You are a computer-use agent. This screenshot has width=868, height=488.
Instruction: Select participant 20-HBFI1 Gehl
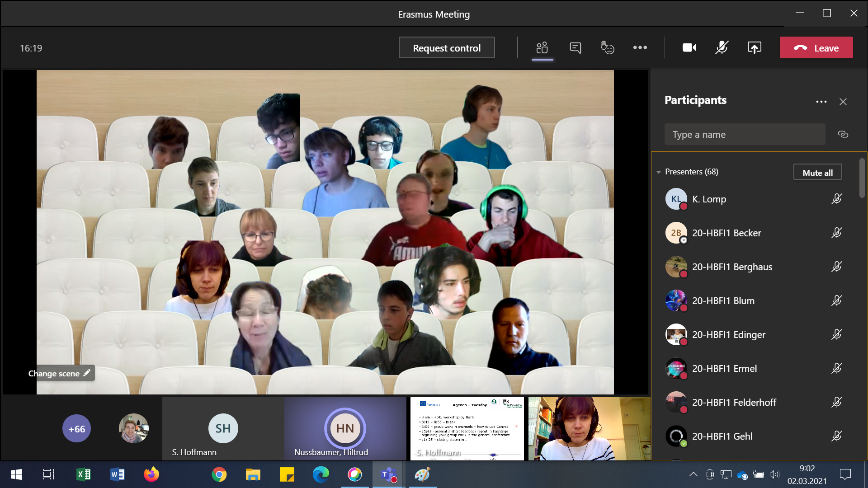point(755,436)
